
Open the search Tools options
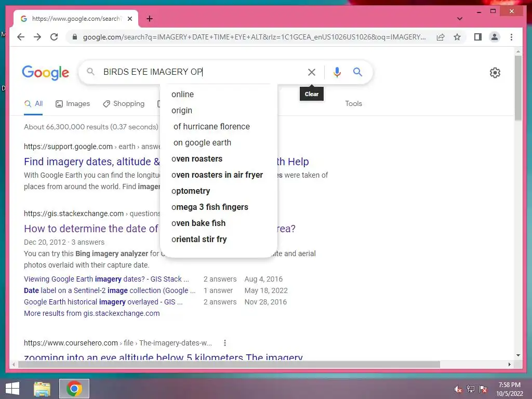click(x=353, y=104)
